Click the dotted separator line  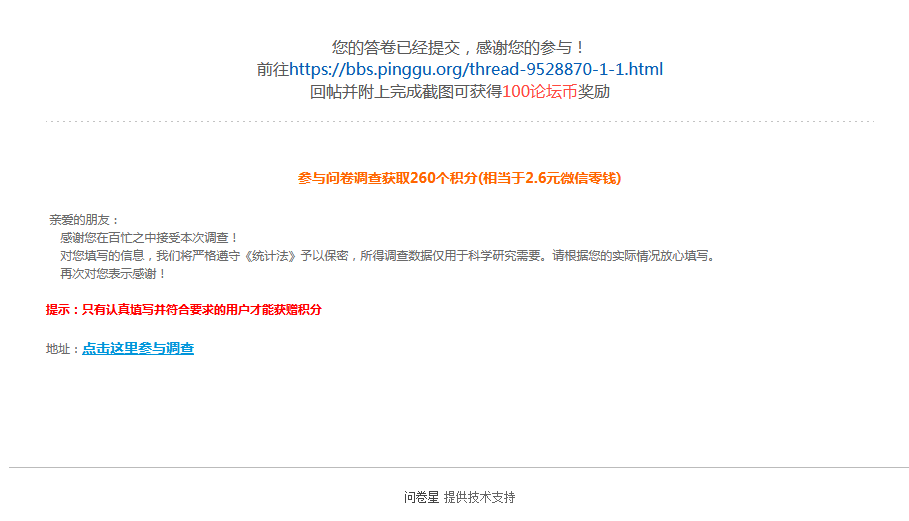(459, 122)
